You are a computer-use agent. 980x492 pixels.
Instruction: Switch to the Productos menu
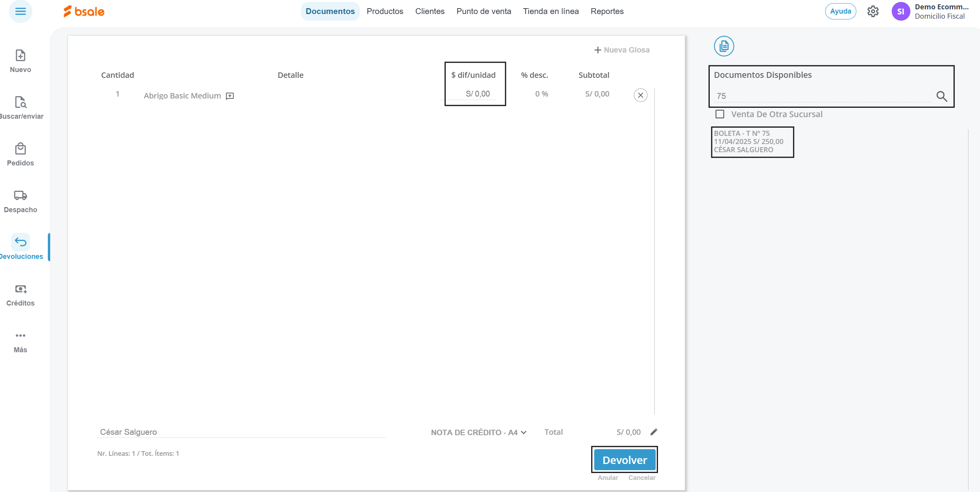pyautogui.click(x=385, y=11)
